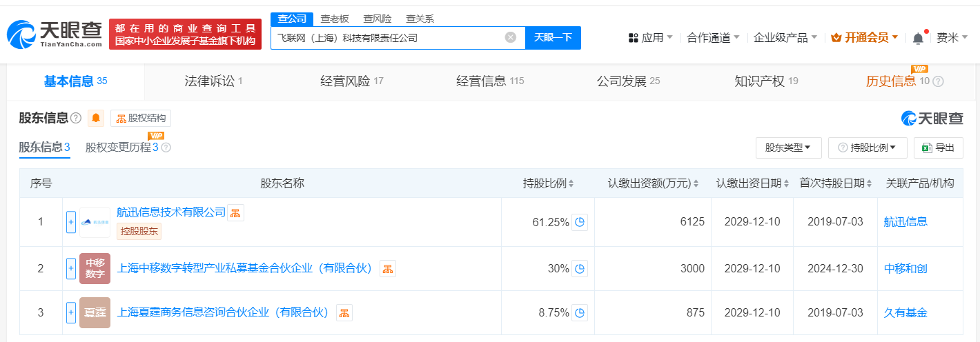The height and width of the screenshot is (342, 980).
Task: Click pie chart icon next to 8.75%
Action: 580,313
